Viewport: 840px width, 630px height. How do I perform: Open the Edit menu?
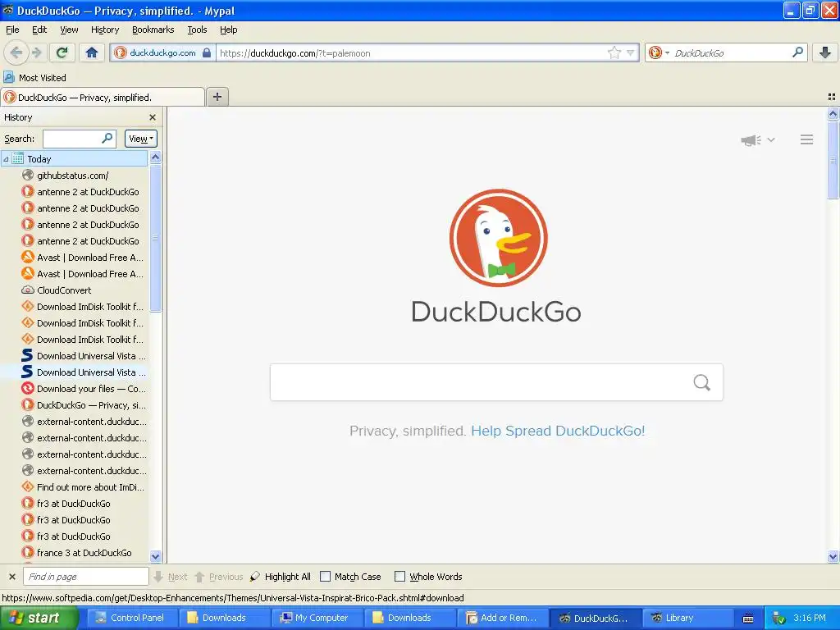(x=39, y=30)
